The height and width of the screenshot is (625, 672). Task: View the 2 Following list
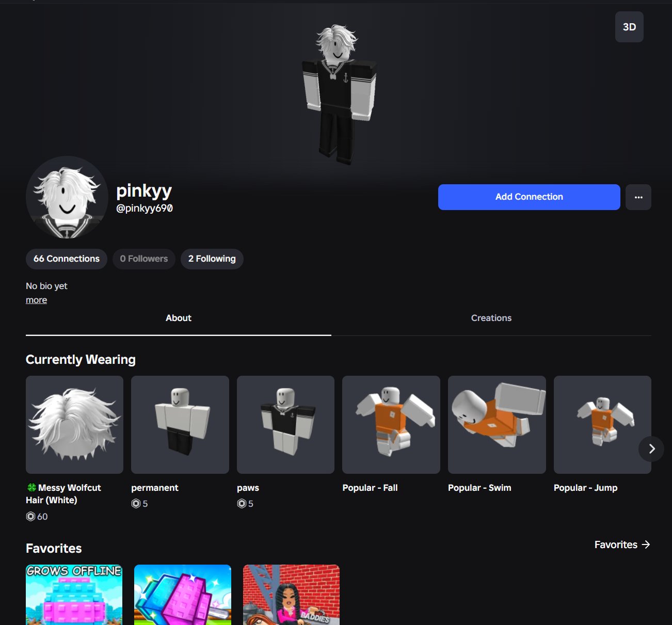[212, 259]
